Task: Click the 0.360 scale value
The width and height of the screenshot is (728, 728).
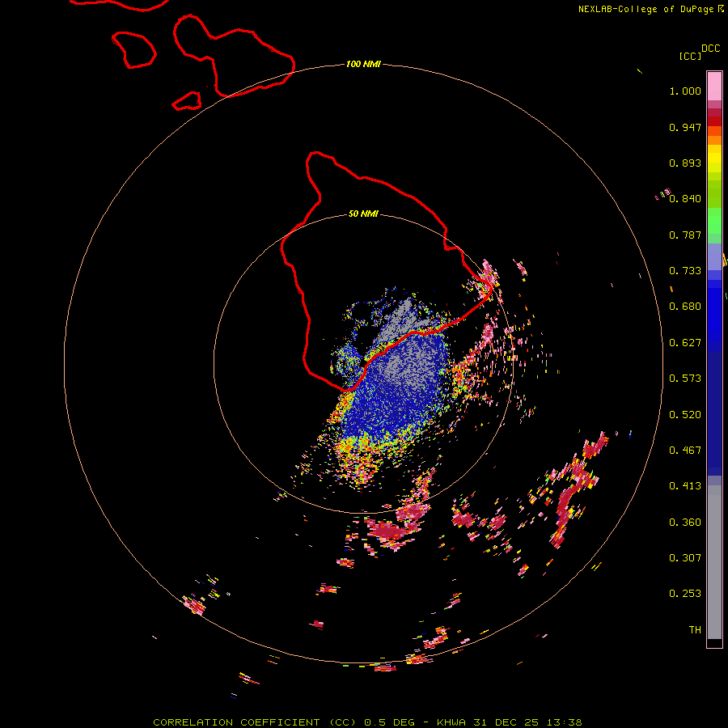Action: (685, 523)
